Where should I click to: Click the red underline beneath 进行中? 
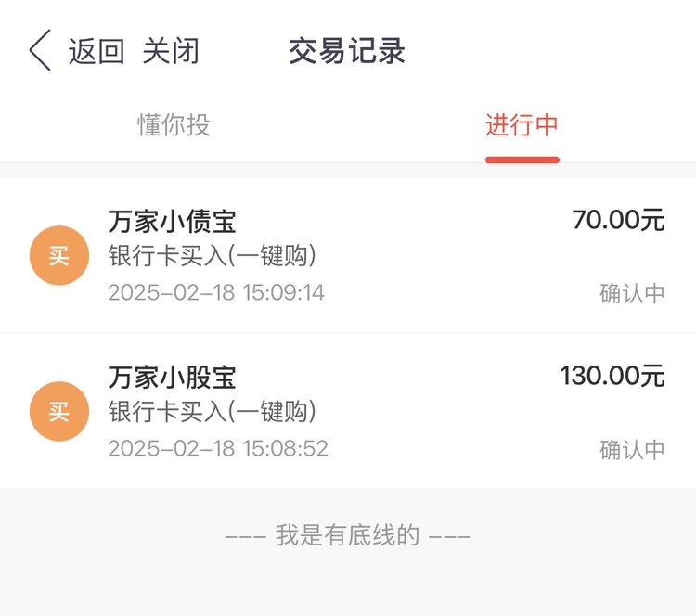pyautogui.click(x=522, y=160)
